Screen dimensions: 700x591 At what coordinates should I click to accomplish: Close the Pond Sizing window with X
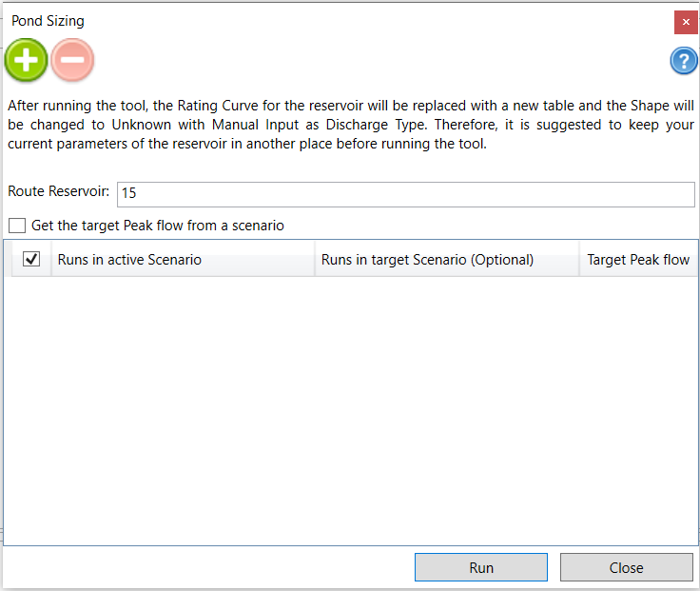tap(686, 21)
